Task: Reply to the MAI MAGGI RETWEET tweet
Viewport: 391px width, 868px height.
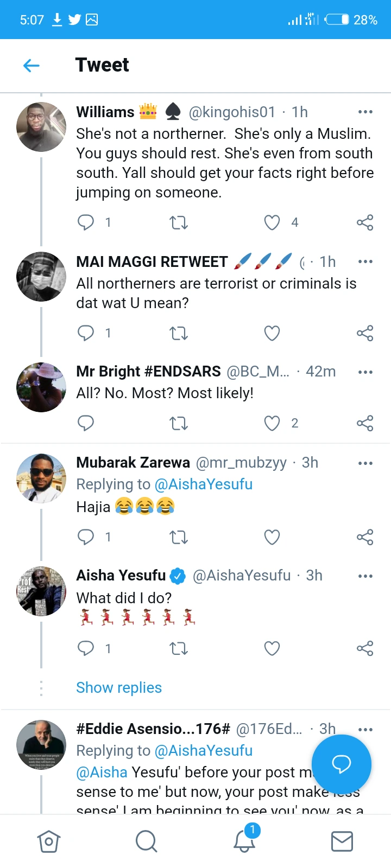Action: click(86, 333)
